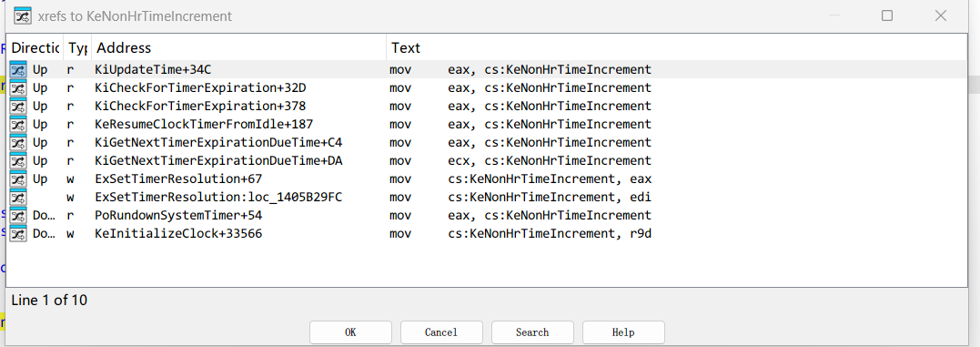This screenshot has height=347, width=980.
Task: Click the xref icon in the KeInitializeClock+33566 row
Action: coord(18,234)
